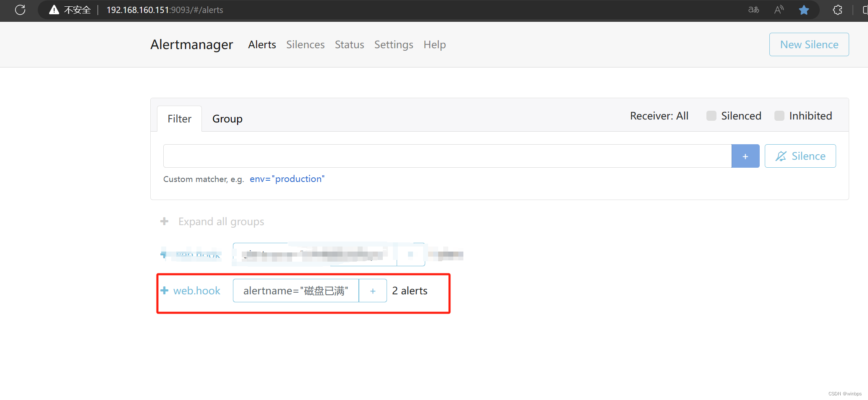Click the page refresh icon
Viewport: 868px width, 400px height.
point(20,10)
